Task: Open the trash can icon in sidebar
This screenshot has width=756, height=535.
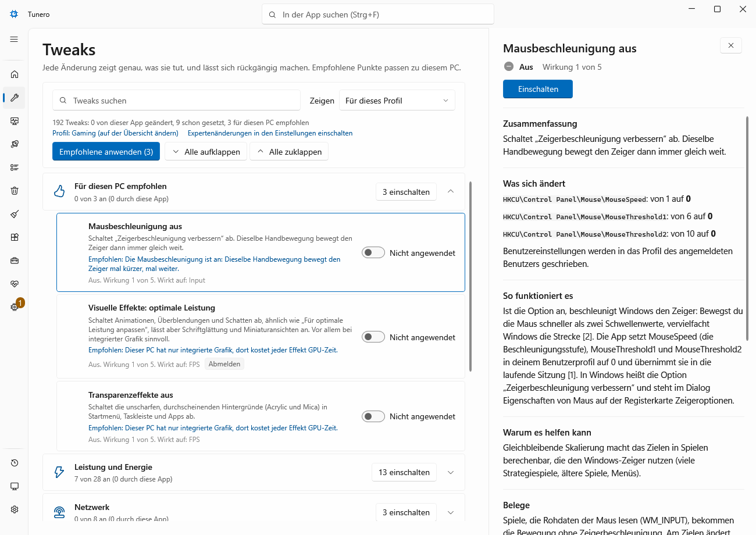Action: 15,190
